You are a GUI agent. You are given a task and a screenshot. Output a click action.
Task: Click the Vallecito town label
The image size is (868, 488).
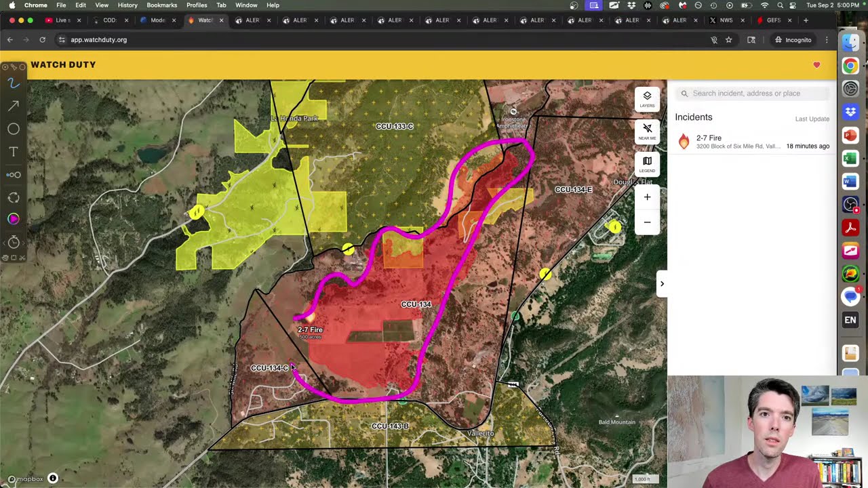pyautogui.click(x=481, y=434)
